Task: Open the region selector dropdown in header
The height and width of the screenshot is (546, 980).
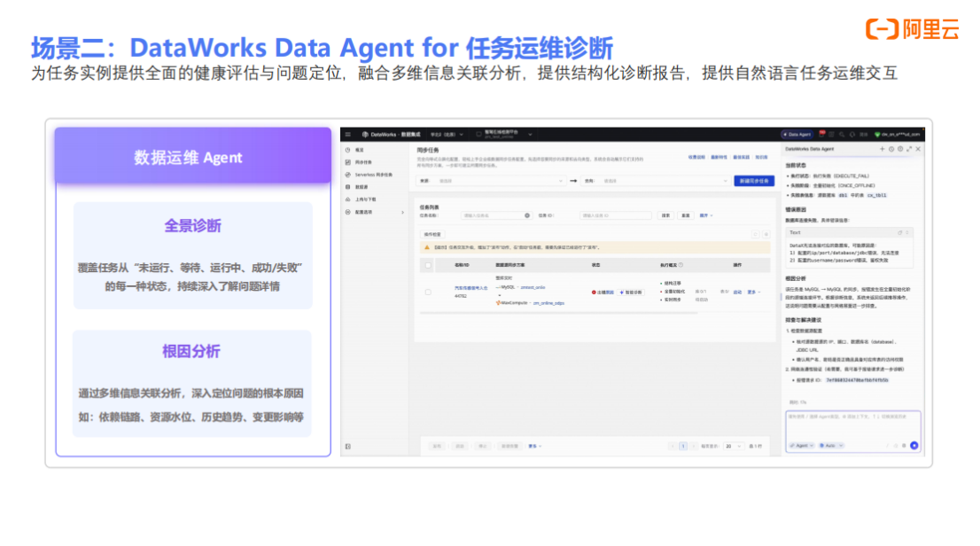Action: 447,135
